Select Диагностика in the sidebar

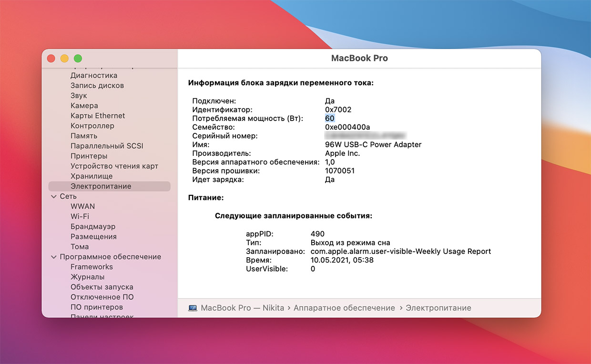click(x=94, y=75)
